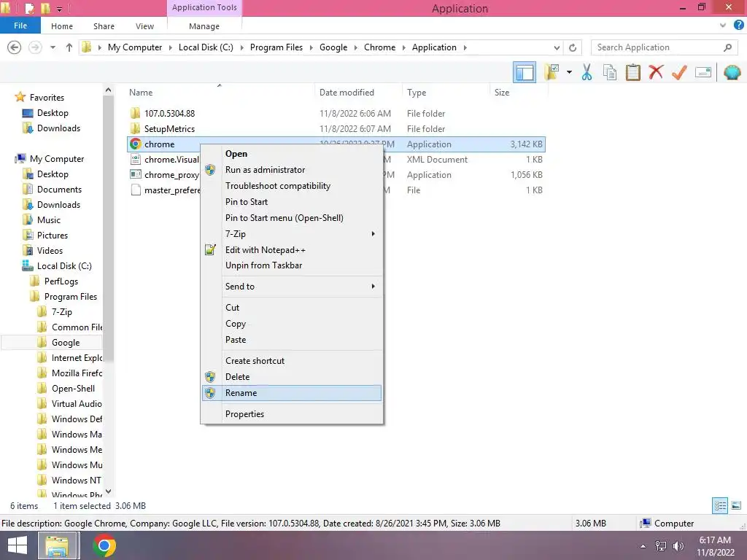This screenshot has width=747, height=560.
Task: Switch to Large icons view in status bar
Action: click(736, 505)
